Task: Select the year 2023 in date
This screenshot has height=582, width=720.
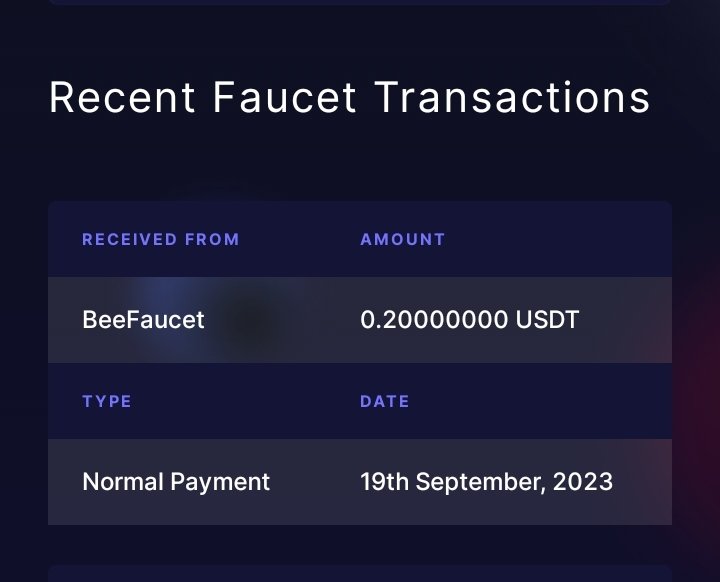Action: tap(583, 482)
